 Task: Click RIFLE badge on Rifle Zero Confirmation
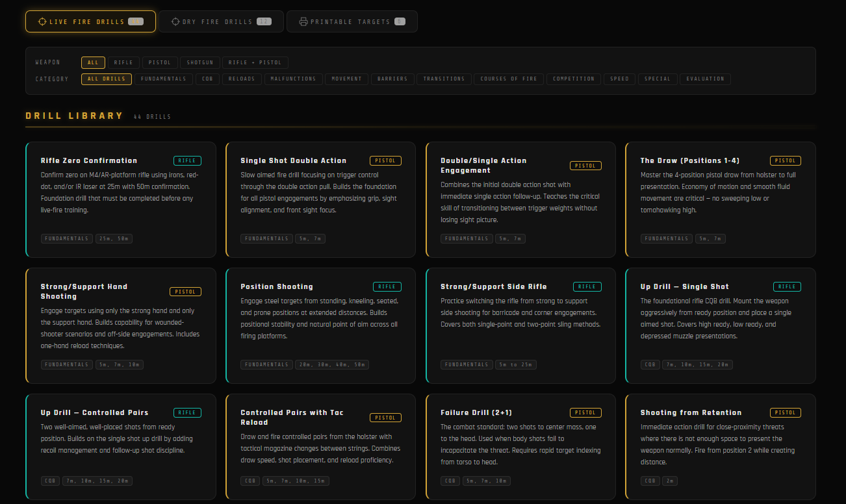[187, 160]
